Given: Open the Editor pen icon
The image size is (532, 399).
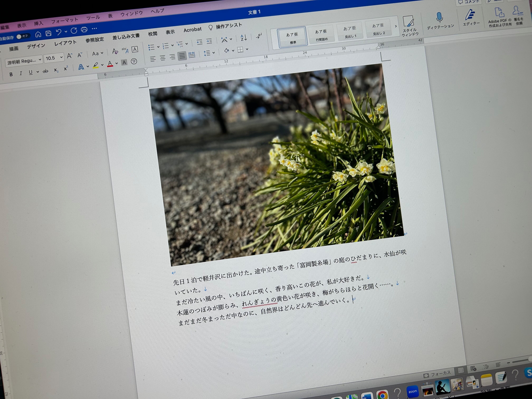Looking at the screenshot, I should pos(470,15).
